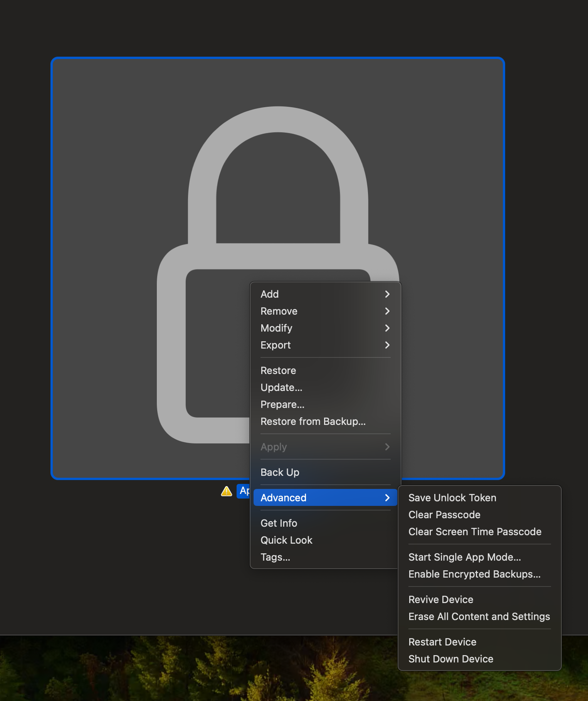Choose Save Unlock Token in Advanced submenu
Viewport: 588px width, 701px height.
pyautogui.click(x=480, y=498)
